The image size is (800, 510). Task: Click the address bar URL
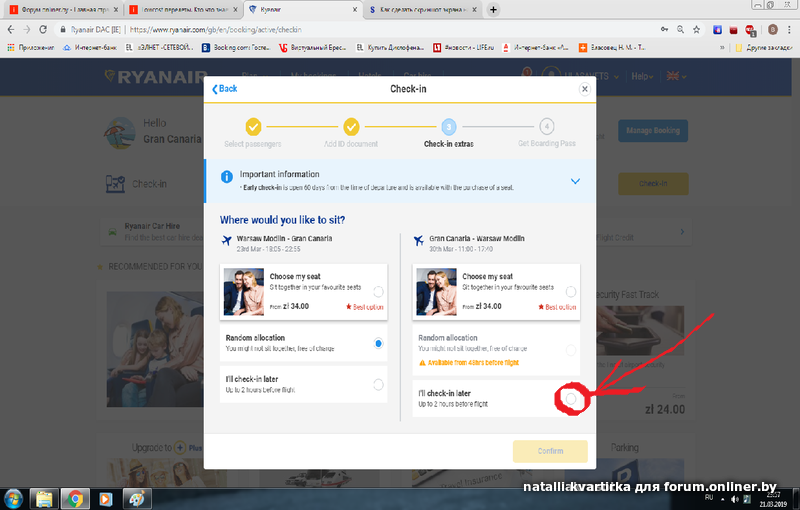pos(215,30)
